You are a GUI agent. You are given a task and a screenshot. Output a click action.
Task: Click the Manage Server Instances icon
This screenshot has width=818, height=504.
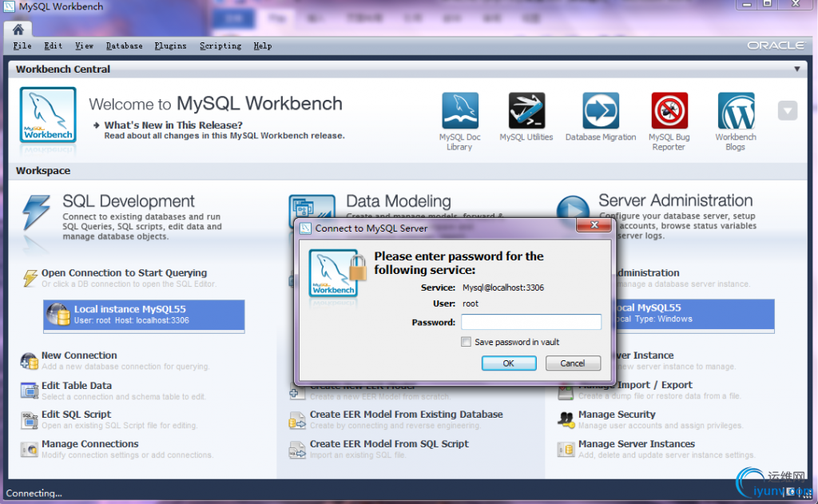coord(566,449)
